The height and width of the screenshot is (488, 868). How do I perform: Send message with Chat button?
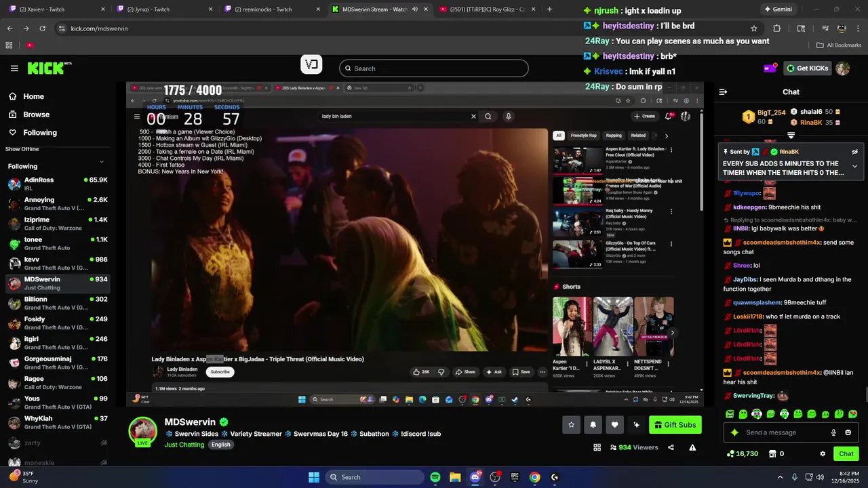pyautogui.click(x=846, y=454)
